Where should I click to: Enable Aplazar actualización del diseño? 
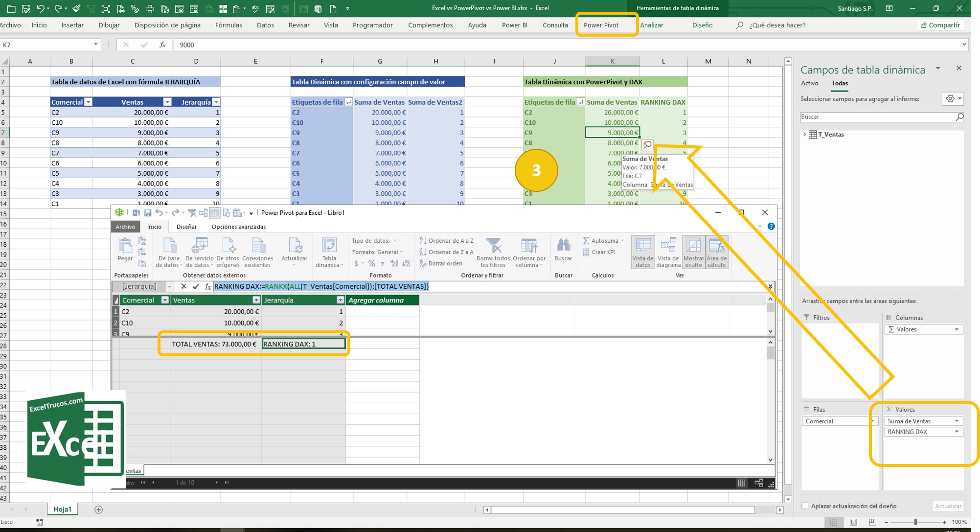click(805, 506)
